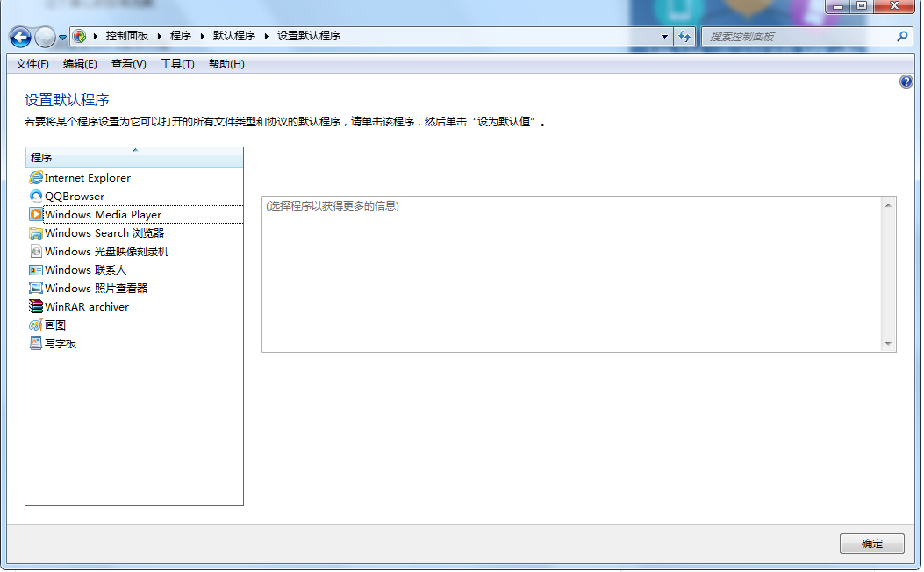The height and width of the screenshot is (572, 924).
Task: Click the Internet Explorer icon in the program list
Action: (36, 177)
